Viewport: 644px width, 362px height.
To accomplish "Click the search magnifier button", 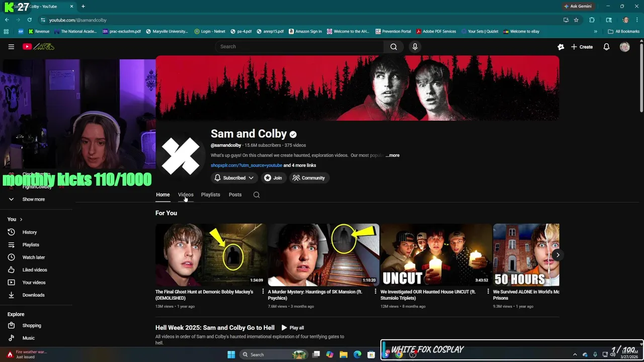I will tap(393, 47).
